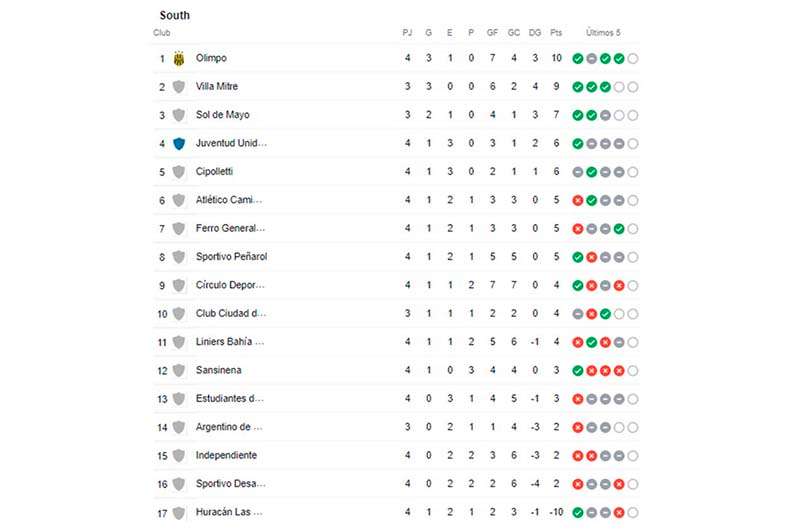
Task: Click the grey shield next to Villa Mitre
Action: 179,87
